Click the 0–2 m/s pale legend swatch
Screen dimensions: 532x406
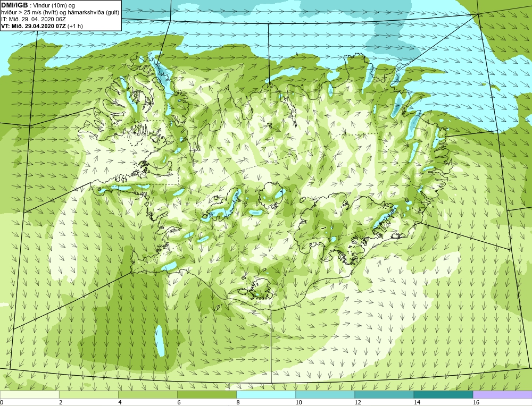click(29, 394)
